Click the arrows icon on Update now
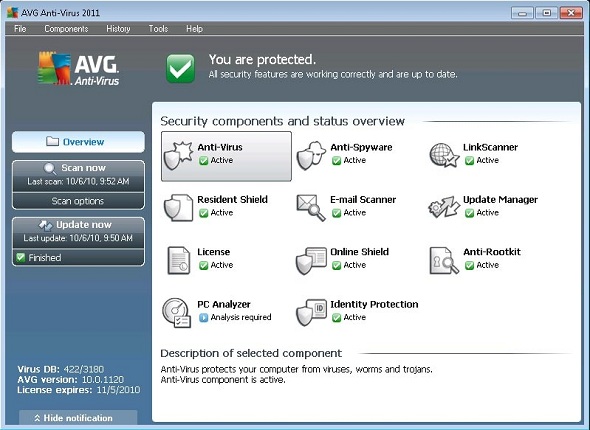The height and width of the screenshot is (430, 590). coord(46,225)
